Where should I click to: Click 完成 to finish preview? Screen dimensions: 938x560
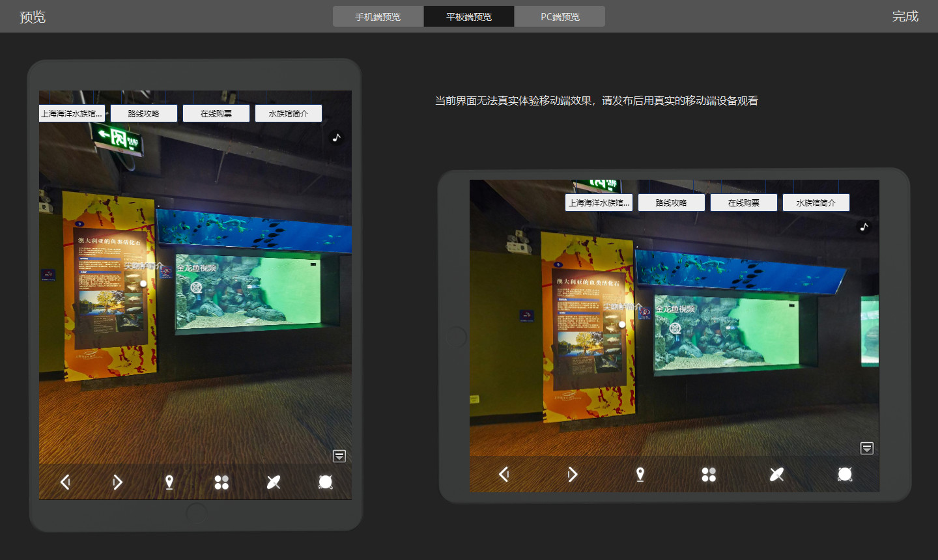[905, 16]
